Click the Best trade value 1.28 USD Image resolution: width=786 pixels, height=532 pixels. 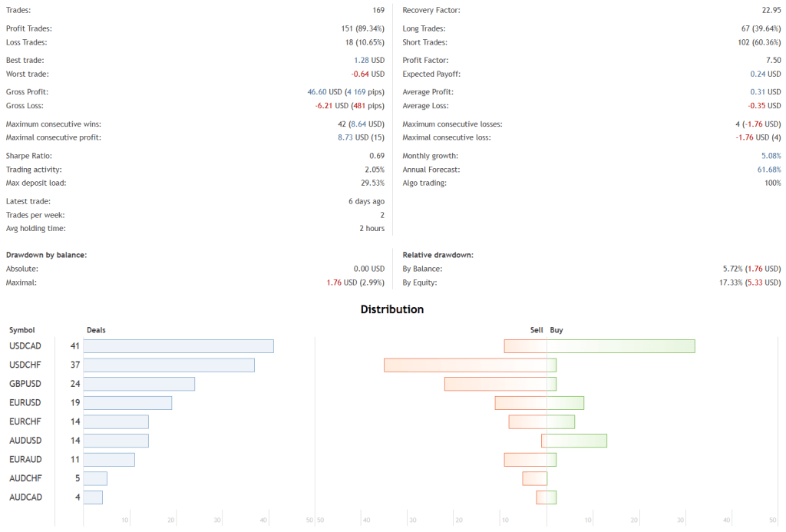point(369,60)
